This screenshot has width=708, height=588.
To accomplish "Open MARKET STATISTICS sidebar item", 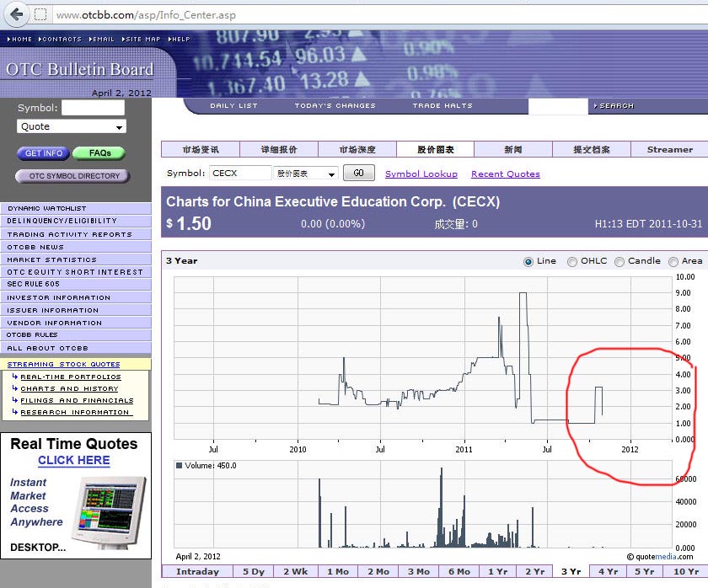I will [x=76, y=259].
